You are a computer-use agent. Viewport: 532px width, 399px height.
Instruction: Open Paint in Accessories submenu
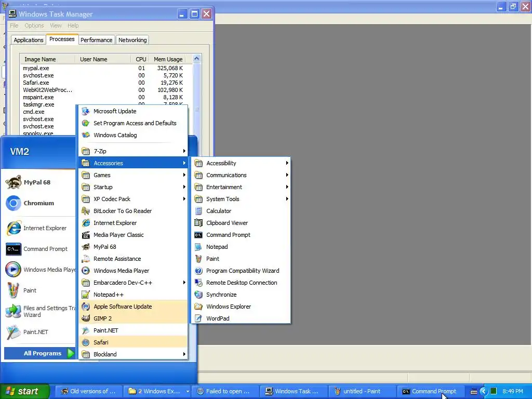241,259
